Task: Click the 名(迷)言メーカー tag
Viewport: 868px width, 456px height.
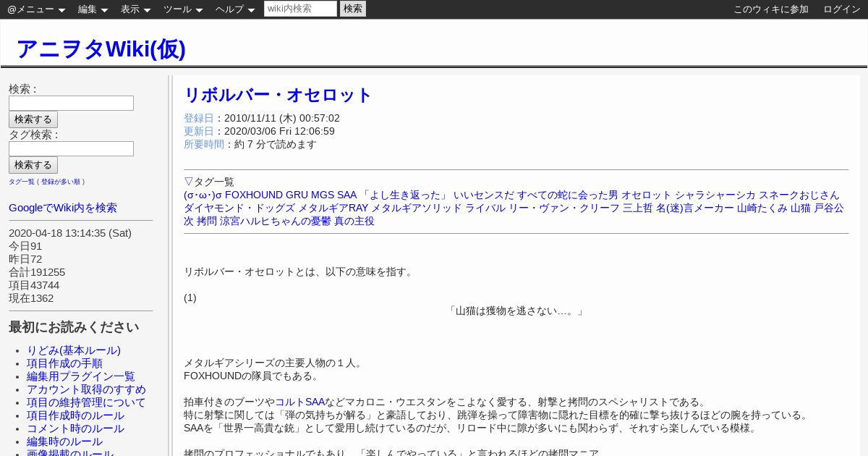Action: pyautogui.click(x=695, y=208)
